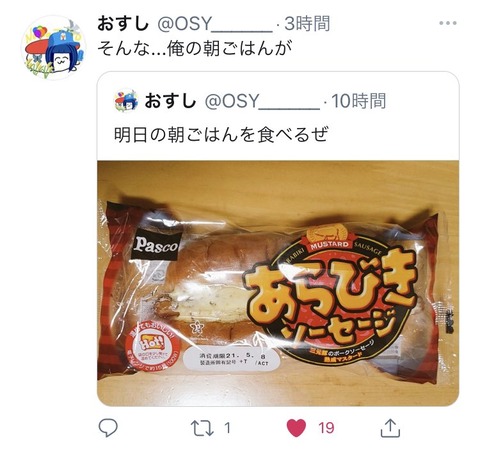Screen dimensions: 480x451
Task: Click the Pasco logo in the photo
Action: pos(156,244)
